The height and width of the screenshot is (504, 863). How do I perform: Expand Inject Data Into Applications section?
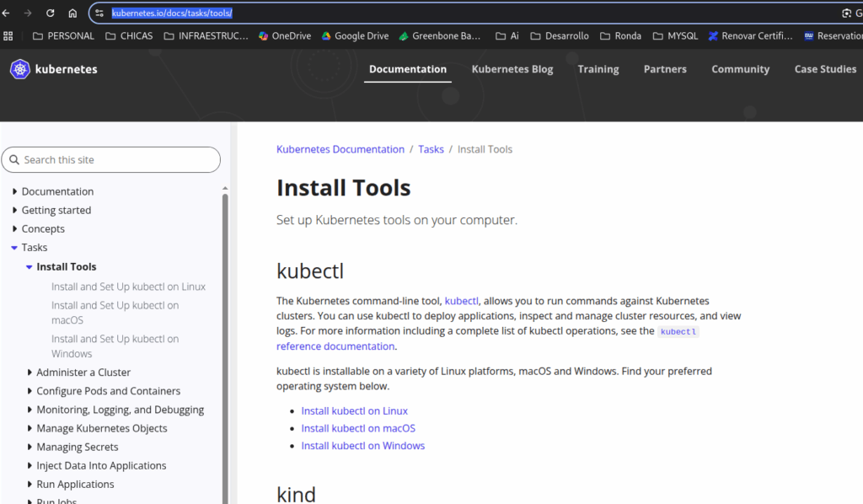(x=29, y=466)
